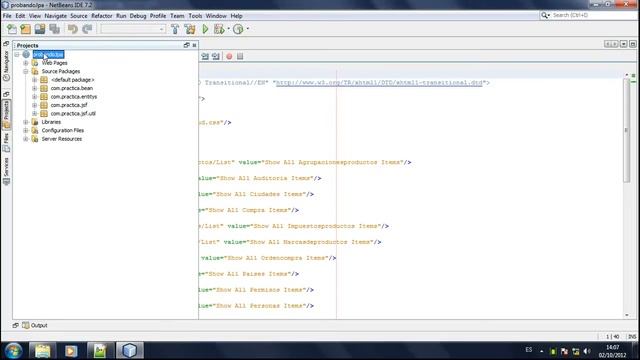Image resolution: width=640 pixels, height=360 pixels.
Task: Expand the com.practica.entitys package
Action: pos(35,97)
